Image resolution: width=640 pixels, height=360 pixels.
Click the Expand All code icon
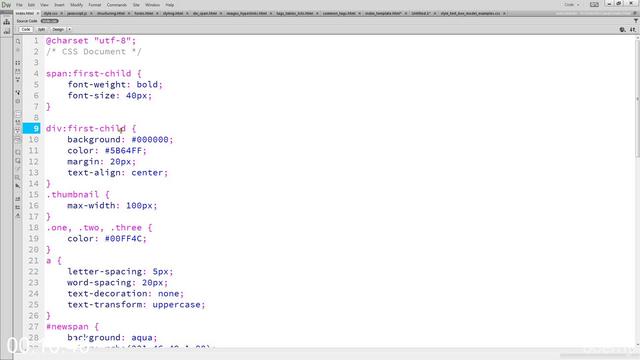coord(18,79)
